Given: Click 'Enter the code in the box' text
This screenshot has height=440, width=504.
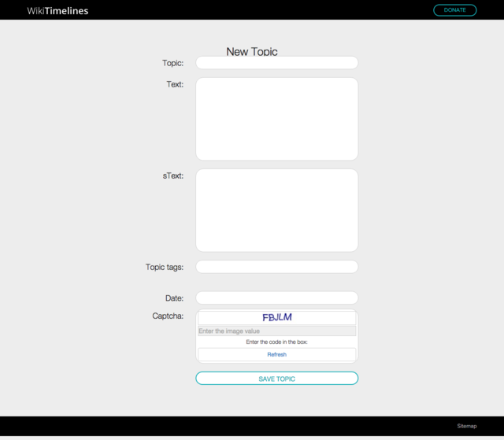Looking at the screenshot, I should click(x=276, y=342).
